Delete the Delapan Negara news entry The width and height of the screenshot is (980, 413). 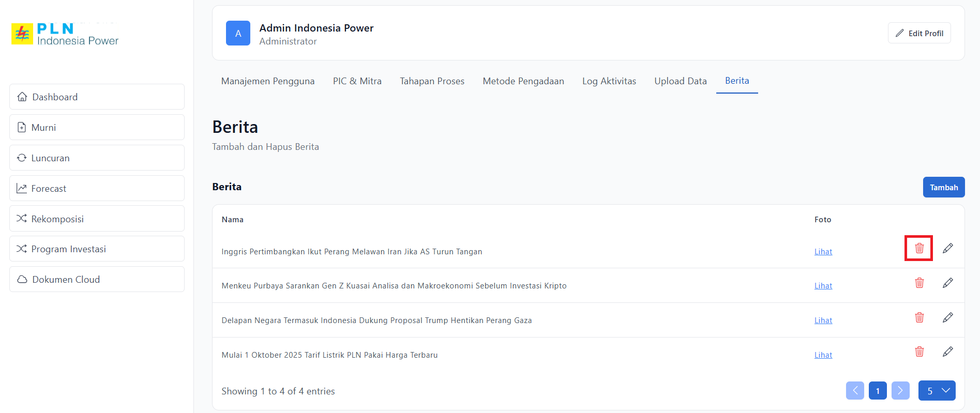click(x=919, y=317)
